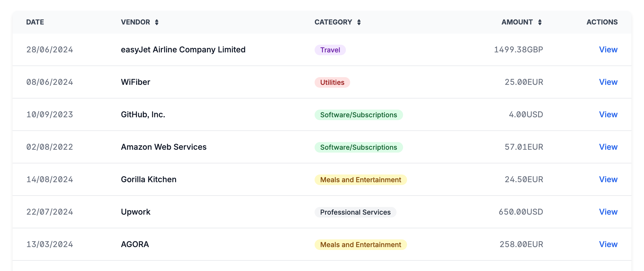Image resolution: width=644 pixels, height=271 pixels.
Task: Sort table by Vendor column arrows
Action: [157, 22]
